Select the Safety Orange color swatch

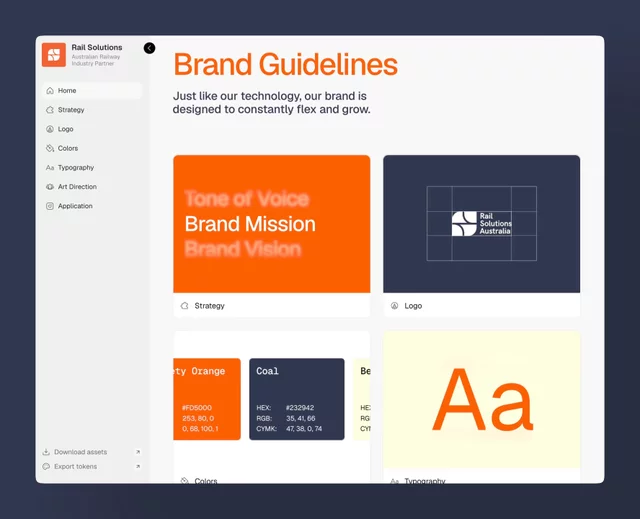click(207, 399)
